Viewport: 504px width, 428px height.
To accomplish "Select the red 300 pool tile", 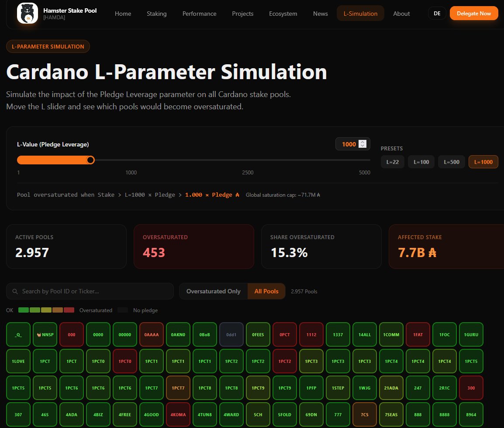I will coord(471,388).
